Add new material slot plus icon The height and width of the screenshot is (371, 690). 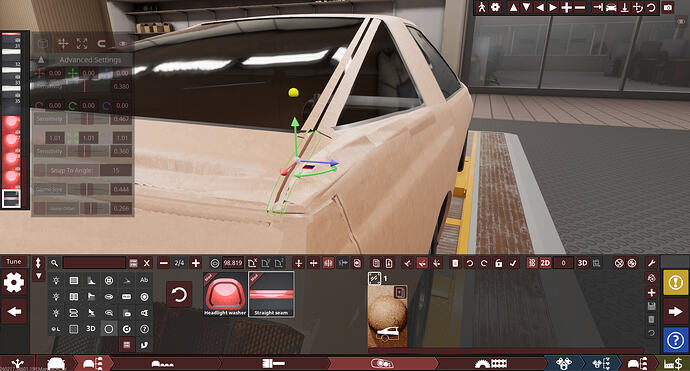pos(652,292)
